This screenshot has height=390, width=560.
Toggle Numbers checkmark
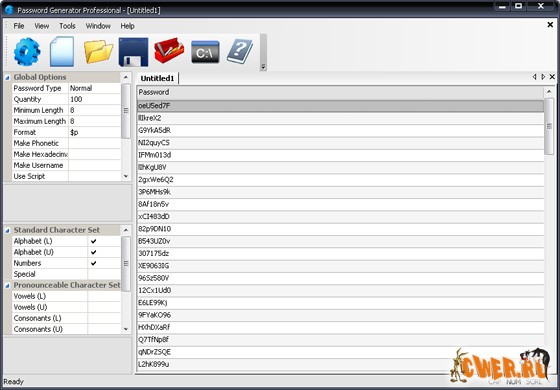click(94, 263)
